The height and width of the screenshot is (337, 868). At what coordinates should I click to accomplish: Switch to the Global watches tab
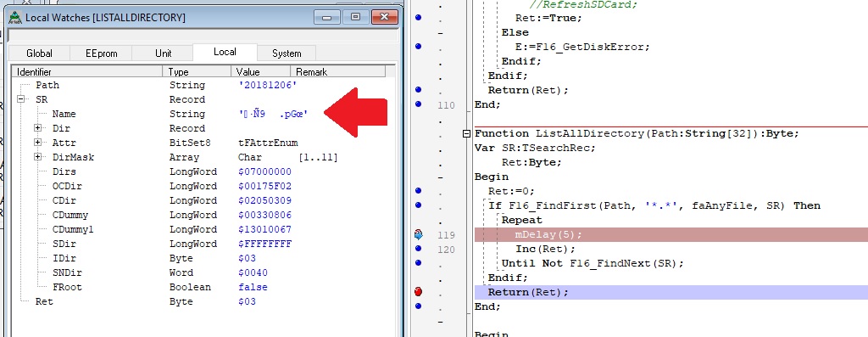(x=39, y=53)
